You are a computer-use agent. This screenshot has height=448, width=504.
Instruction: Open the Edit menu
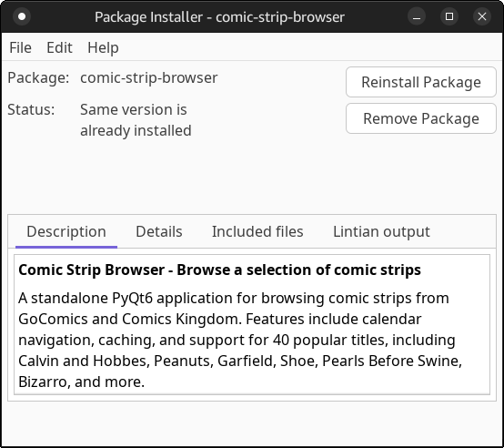click(59, 47)
